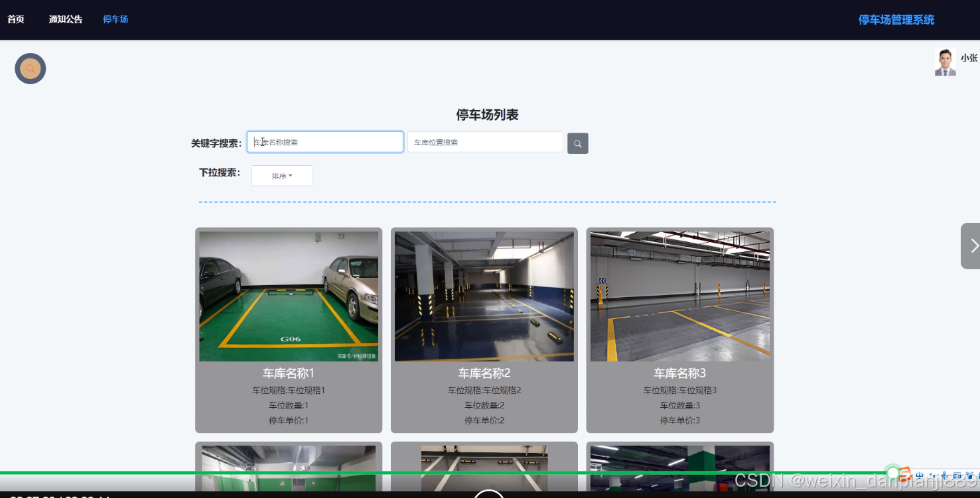Open the 通知公告 nav item

pyautogui.click(x=66, y=19)
